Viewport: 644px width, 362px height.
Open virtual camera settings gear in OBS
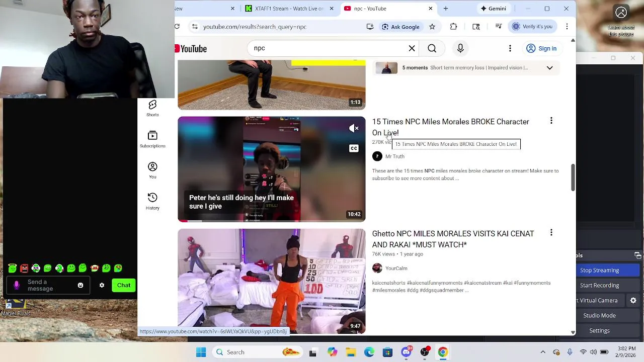633,300
